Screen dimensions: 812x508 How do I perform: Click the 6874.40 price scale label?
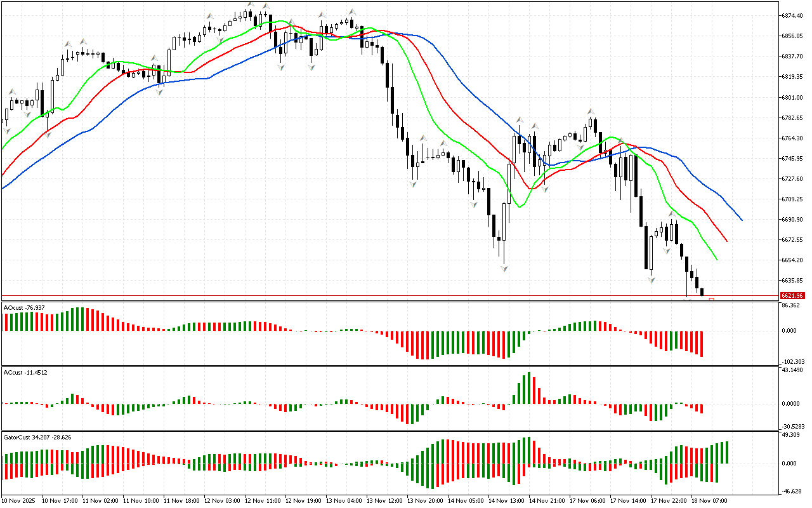click(x=793, y=15)
